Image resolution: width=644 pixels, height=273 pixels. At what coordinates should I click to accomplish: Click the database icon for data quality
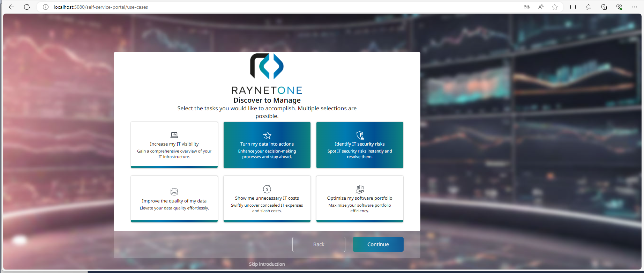pos(174,192)
